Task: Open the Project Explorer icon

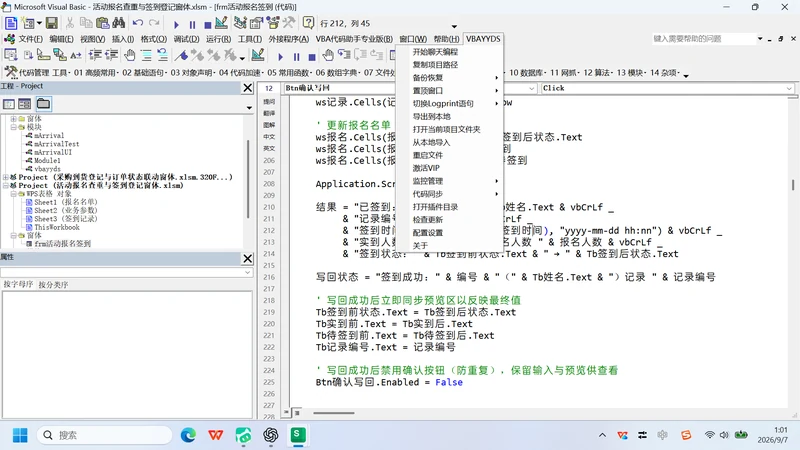Action: (239, 23)
